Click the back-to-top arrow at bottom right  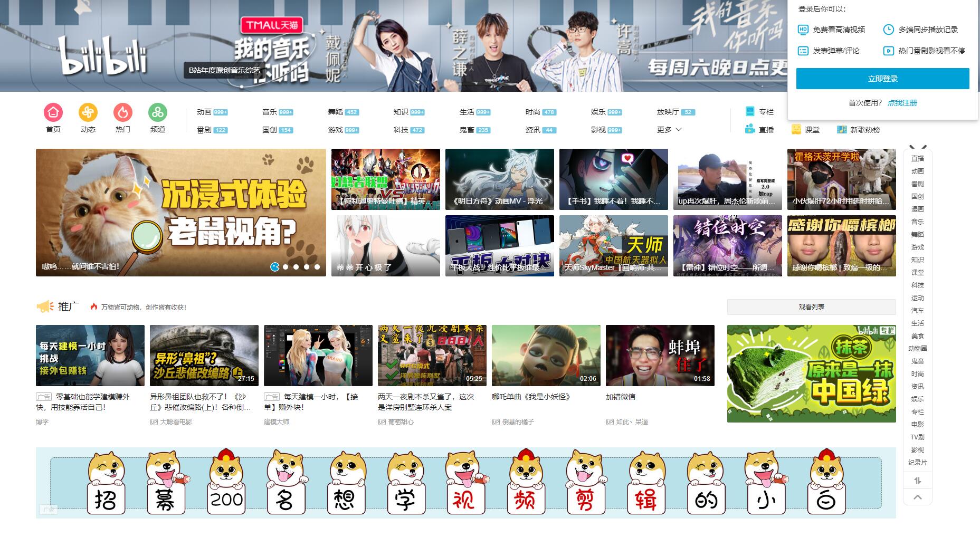pos(918,496)
